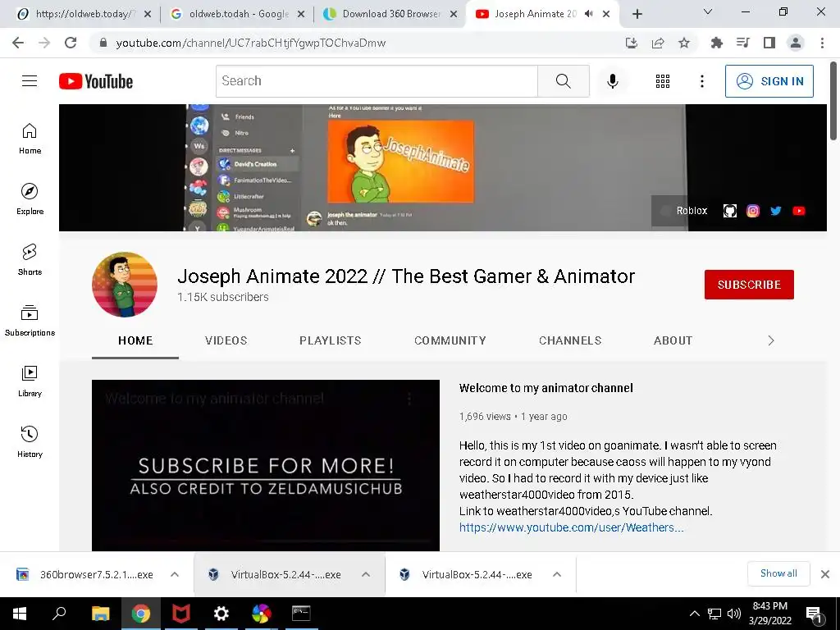Expand options for second VirtualBox download
This screenshot has width=840, height=630.
click(x=557, y=574)
